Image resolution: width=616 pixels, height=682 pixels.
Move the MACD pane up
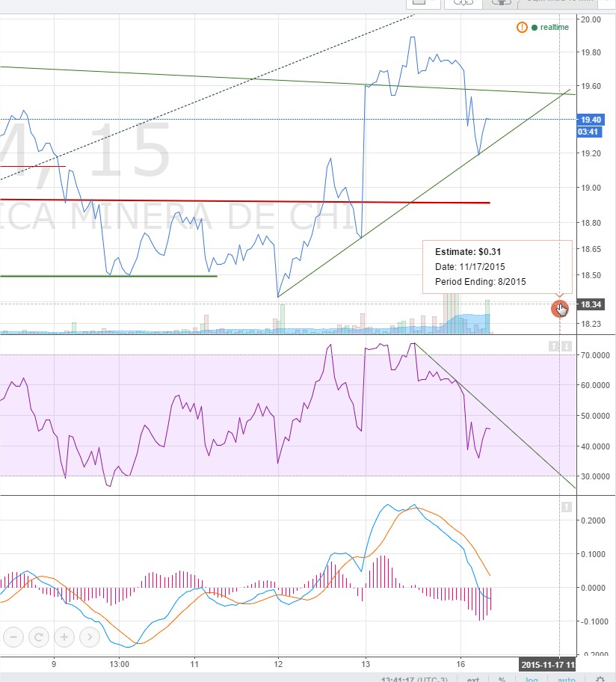click(x=567, y=507)
